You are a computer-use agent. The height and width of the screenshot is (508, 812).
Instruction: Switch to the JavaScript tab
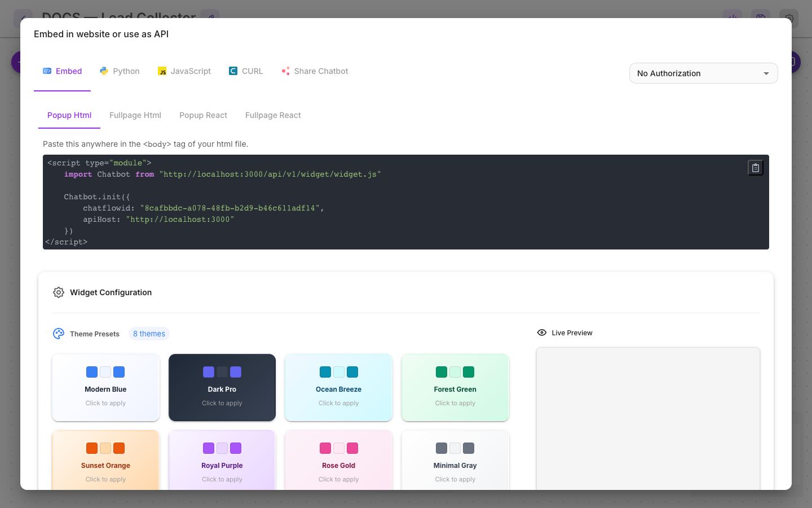pos(184,71)
